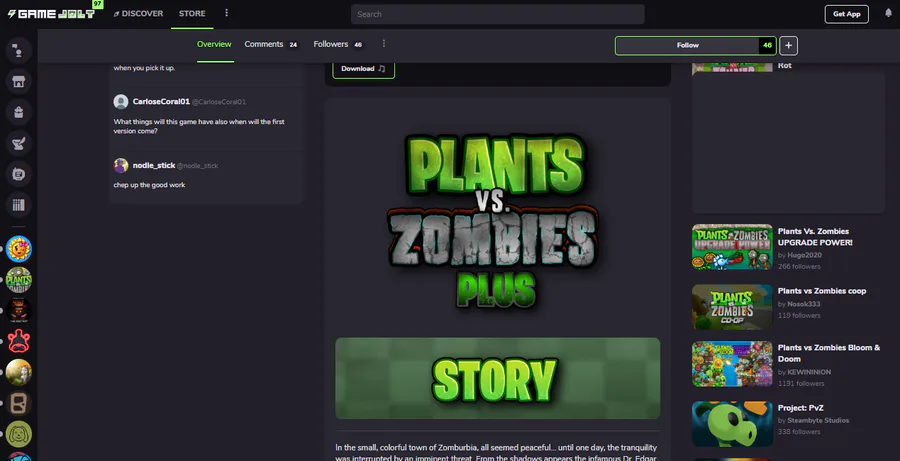
Task: Open the storefront sidebar icon
Action: pos(18,82)
